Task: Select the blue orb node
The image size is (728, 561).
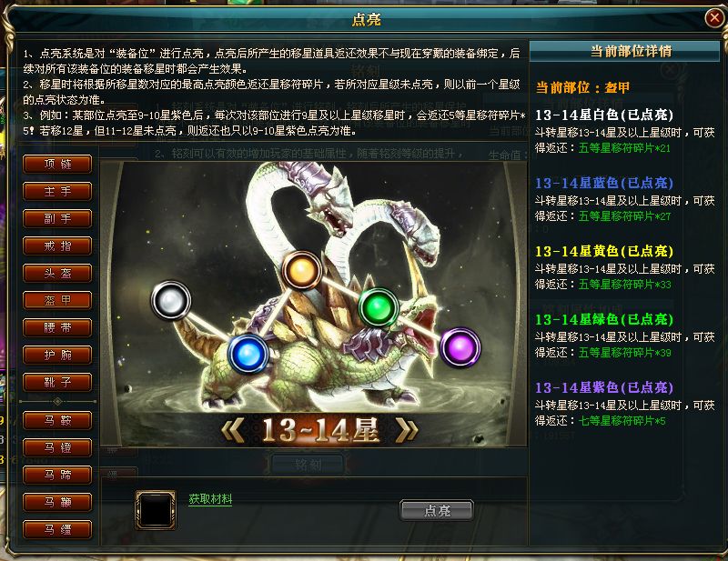Action: pyautogui.click(x=248, y=354)
